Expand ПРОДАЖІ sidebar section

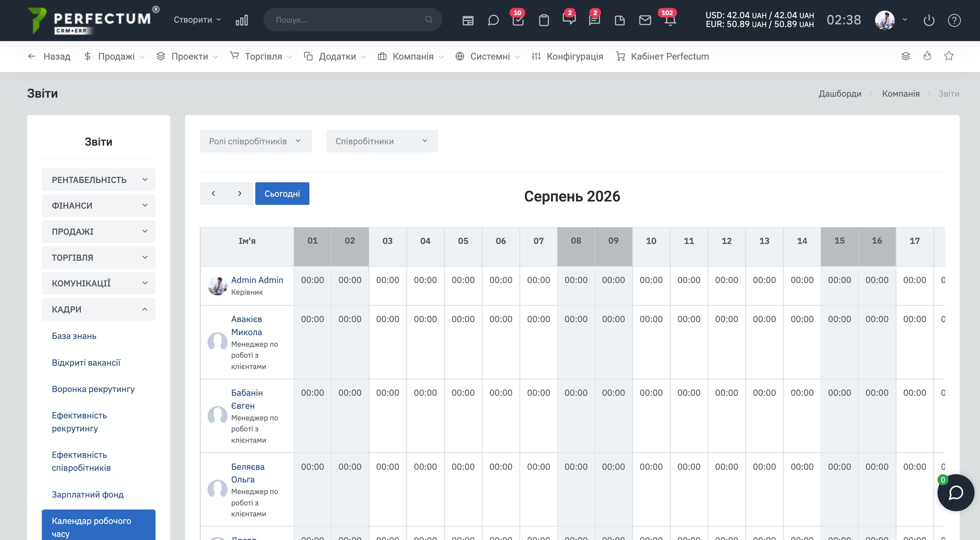[99, 231]
